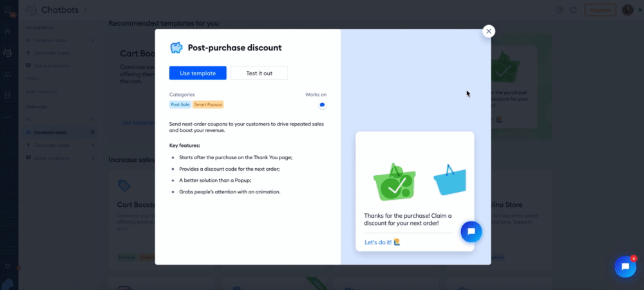Click the Upgrade button
Screen dimensions: 644x290
(600, 10)
